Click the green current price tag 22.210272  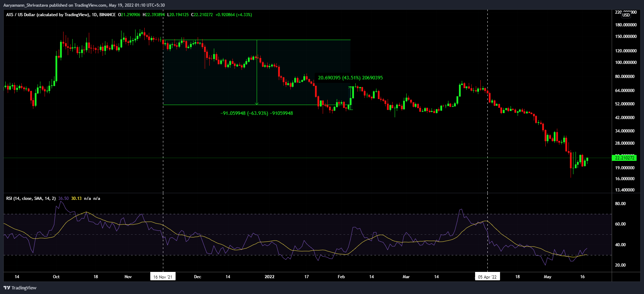[x=625, y=158]
